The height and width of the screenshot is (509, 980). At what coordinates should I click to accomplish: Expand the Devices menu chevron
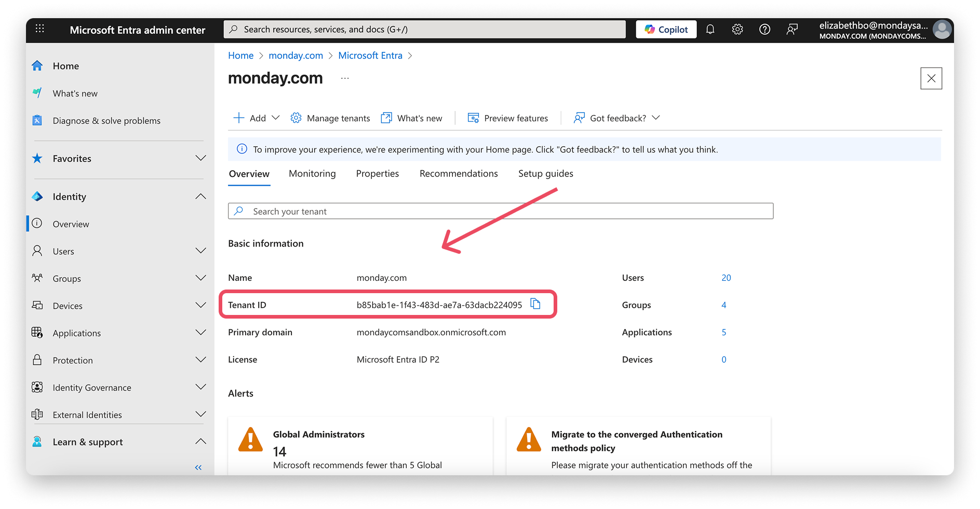(201, 306)
